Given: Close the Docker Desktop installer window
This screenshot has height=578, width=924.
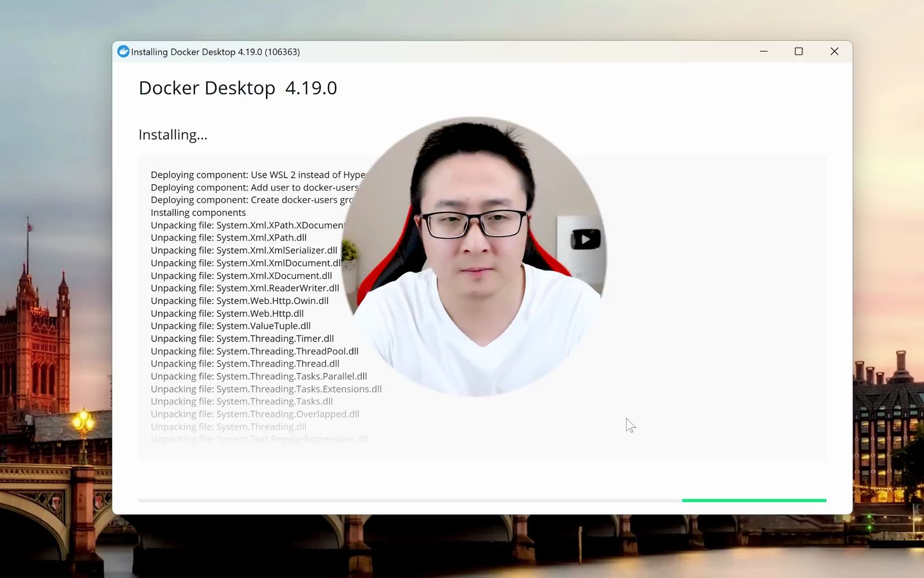Looking at the screenshot, I should coord(834,51).
